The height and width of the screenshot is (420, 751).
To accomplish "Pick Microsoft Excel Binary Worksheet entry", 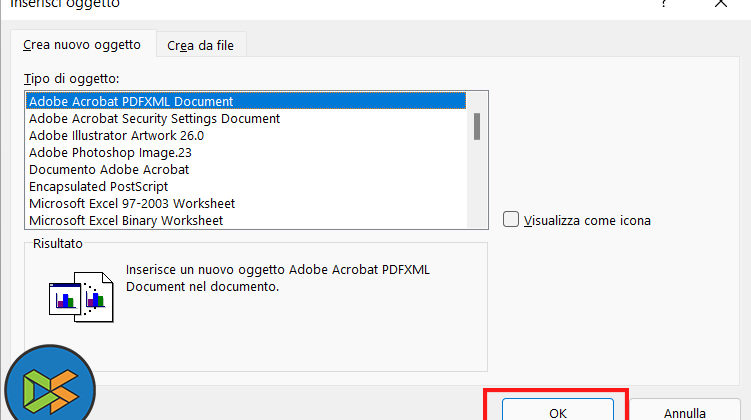I will pos(126,220).
